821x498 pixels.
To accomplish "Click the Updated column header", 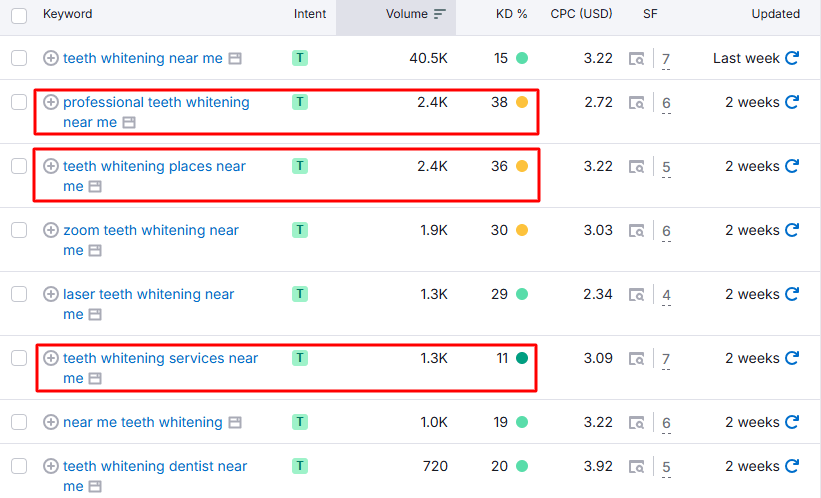I will pos(775,14).
